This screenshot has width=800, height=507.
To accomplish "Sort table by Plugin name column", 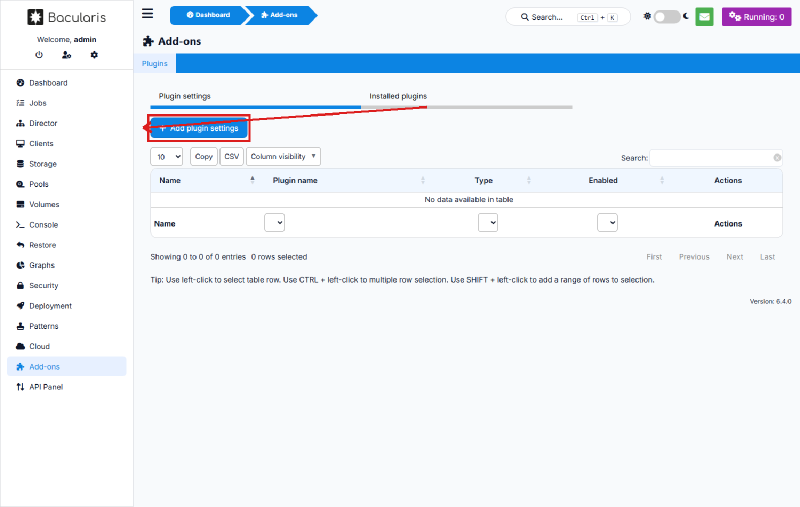I will click(349, 181).
